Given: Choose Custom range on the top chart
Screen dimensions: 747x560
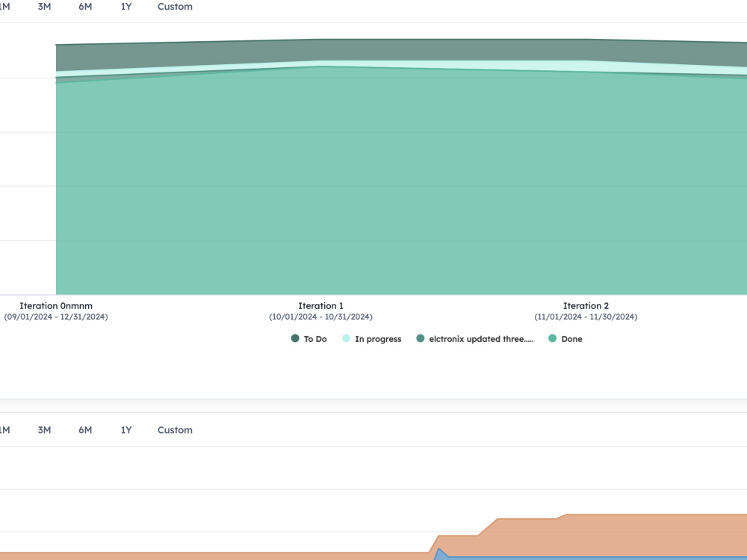Looking at the screenshot, I should click(x=175, y=7).
